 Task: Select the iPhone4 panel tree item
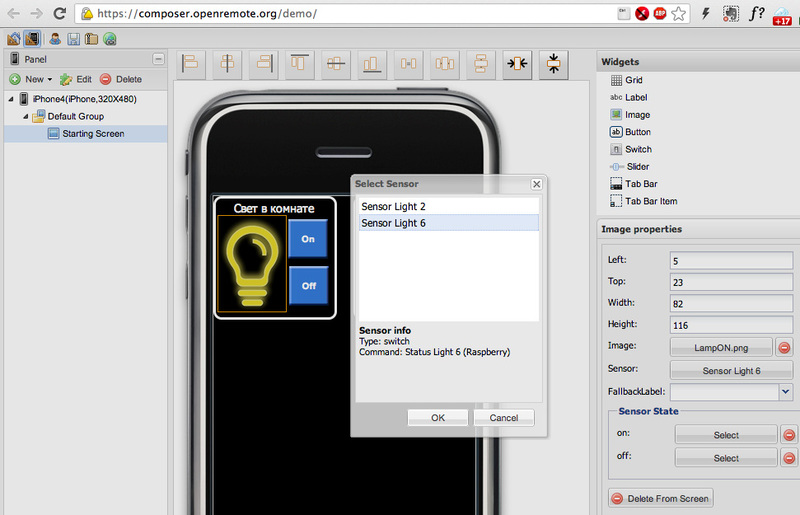tap(78, 99)
